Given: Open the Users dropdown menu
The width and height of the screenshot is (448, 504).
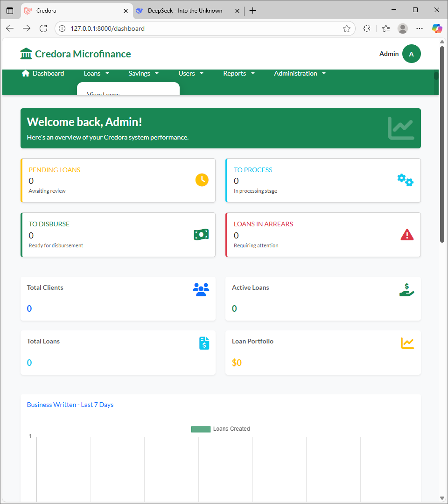Looking at the screenshot, I should coord(190,73).
